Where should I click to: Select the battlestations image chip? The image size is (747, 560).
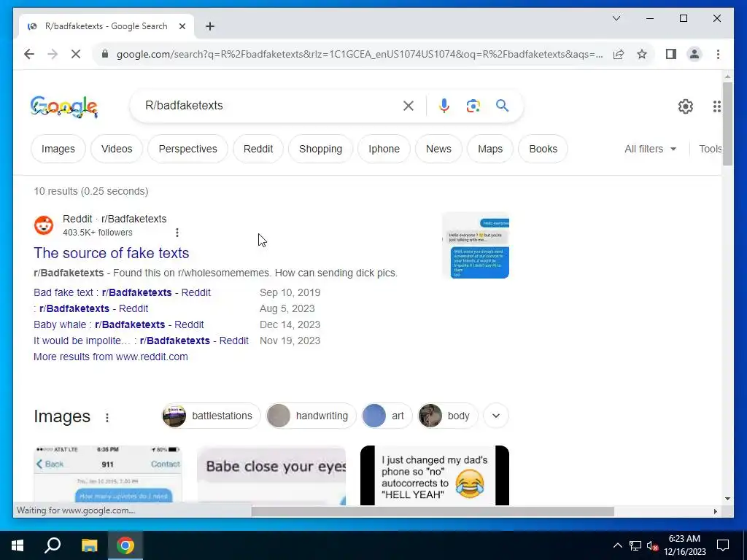pyautogui.click(x=212, y=416)
